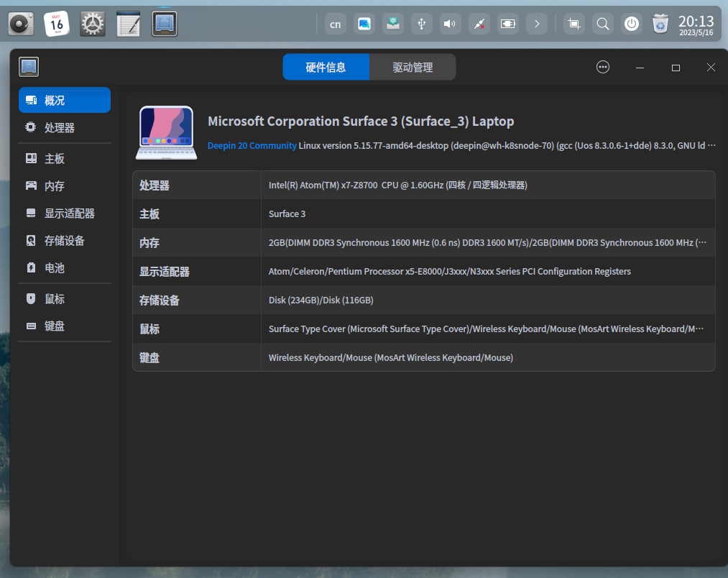This screenshot has height=578, width=728.
Task: Click the disconnected network tray icon
Action: (479, 24)
